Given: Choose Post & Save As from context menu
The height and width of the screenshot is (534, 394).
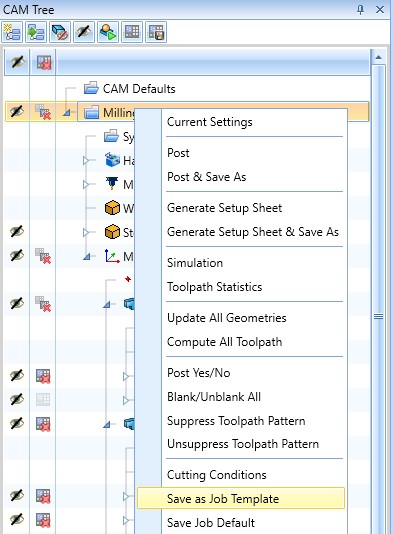Looking at the screenshot, I should pos(206,177).
